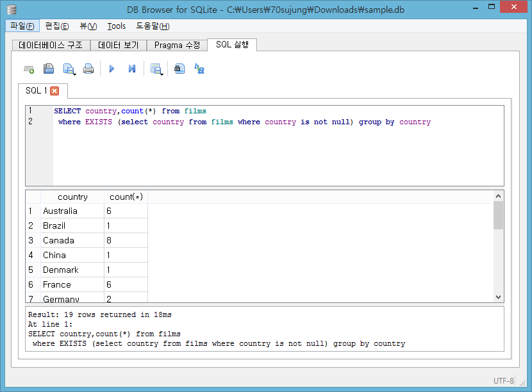Execute all SQL with the play icon
This screenshot has width=532, height=392.
pos(112,69)
